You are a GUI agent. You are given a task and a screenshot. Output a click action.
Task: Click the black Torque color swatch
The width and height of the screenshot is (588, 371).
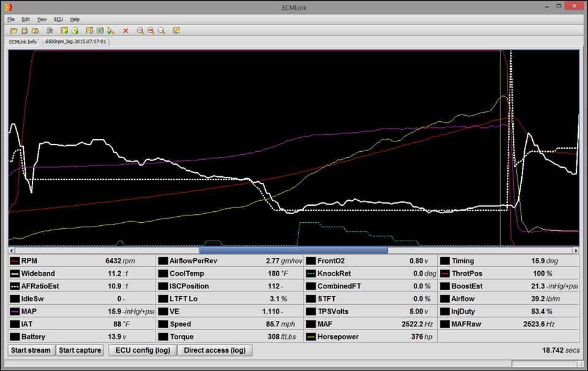[163, 337]
